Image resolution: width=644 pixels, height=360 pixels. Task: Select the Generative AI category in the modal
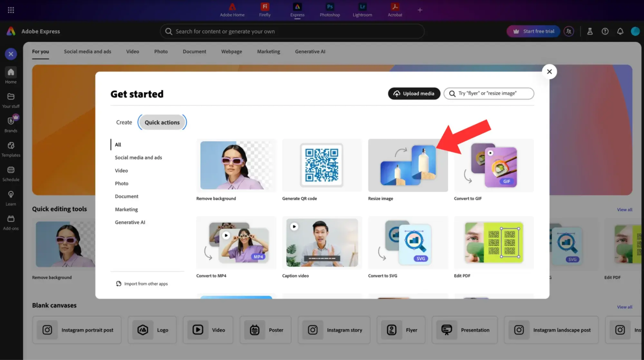(130, 222)
